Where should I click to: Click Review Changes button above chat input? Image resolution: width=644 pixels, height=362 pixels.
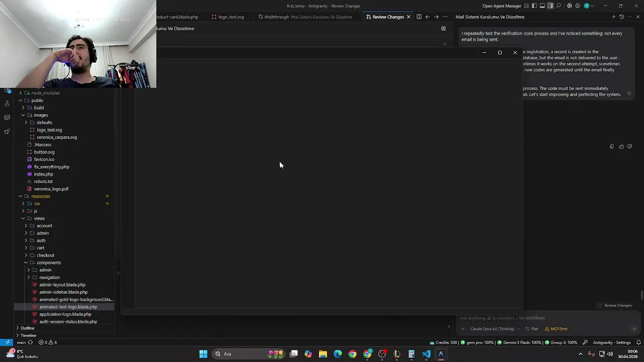pyautogui.click(x=614, y=305)
